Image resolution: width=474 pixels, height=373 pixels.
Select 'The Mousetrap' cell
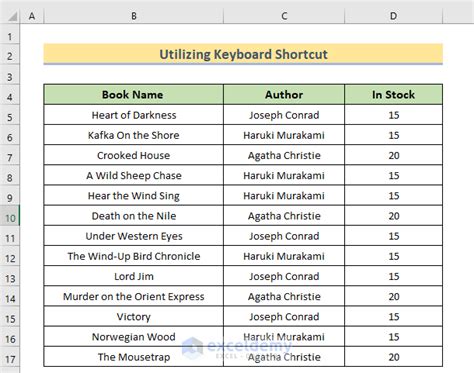133,357
